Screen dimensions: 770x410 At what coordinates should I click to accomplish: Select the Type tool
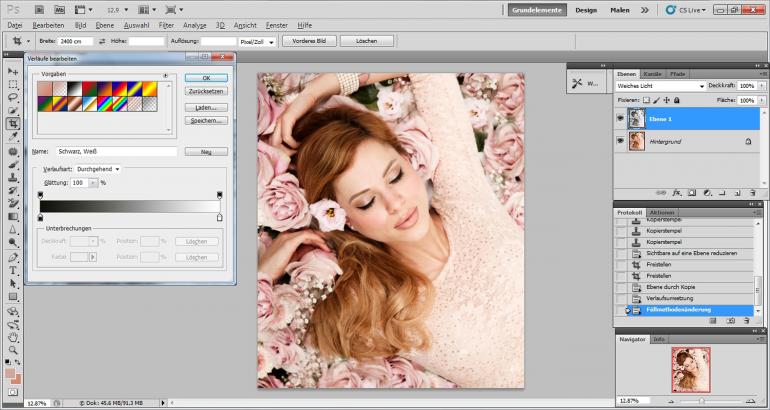pos(13,271)
